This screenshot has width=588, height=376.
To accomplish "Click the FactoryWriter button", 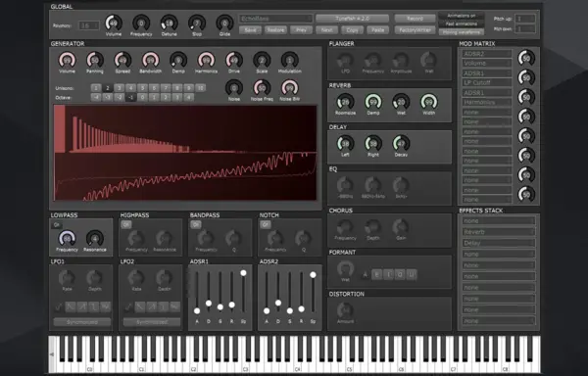I will (x=415, y=30).
